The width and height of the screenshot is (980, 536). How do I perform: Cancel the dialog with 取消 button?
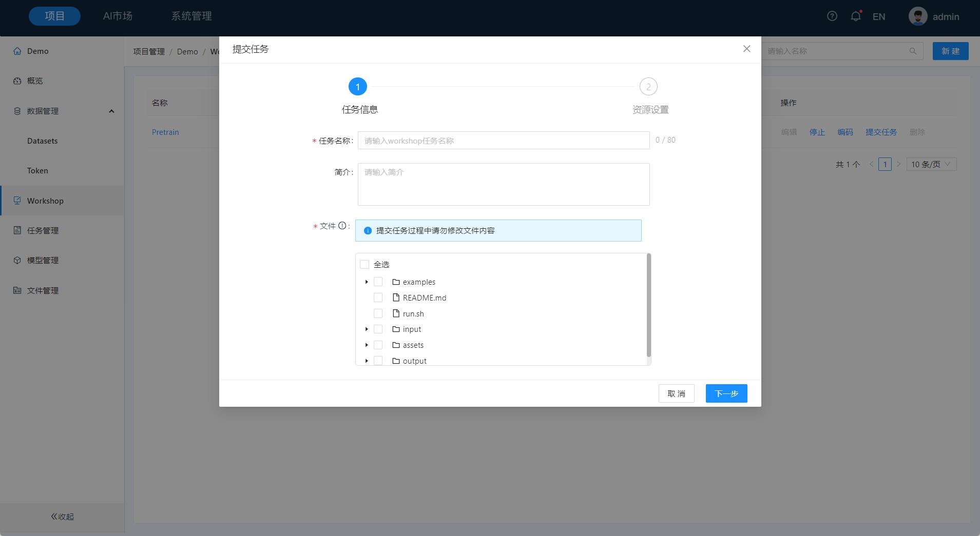(x=676, y=393)
